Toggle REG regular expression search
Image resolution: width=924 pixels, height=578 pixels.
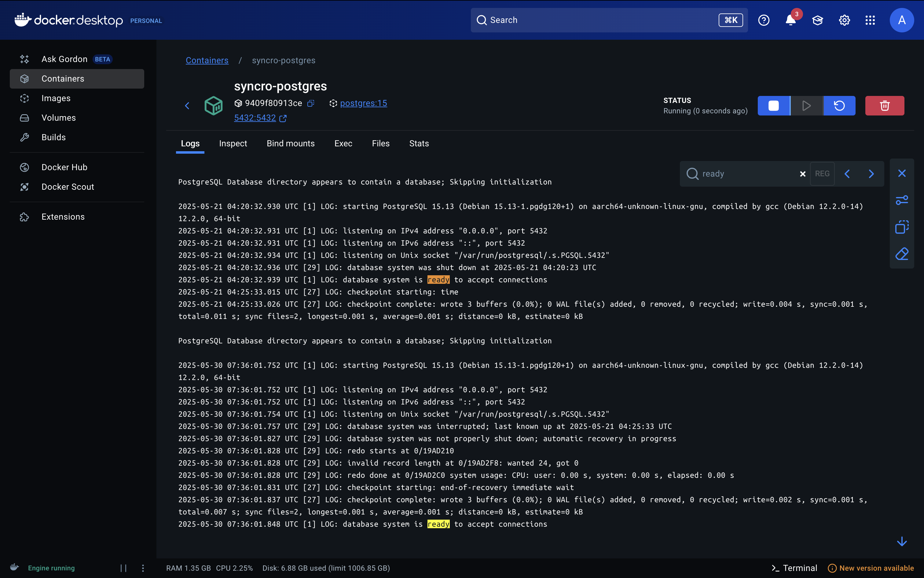(x=822, y=174)
